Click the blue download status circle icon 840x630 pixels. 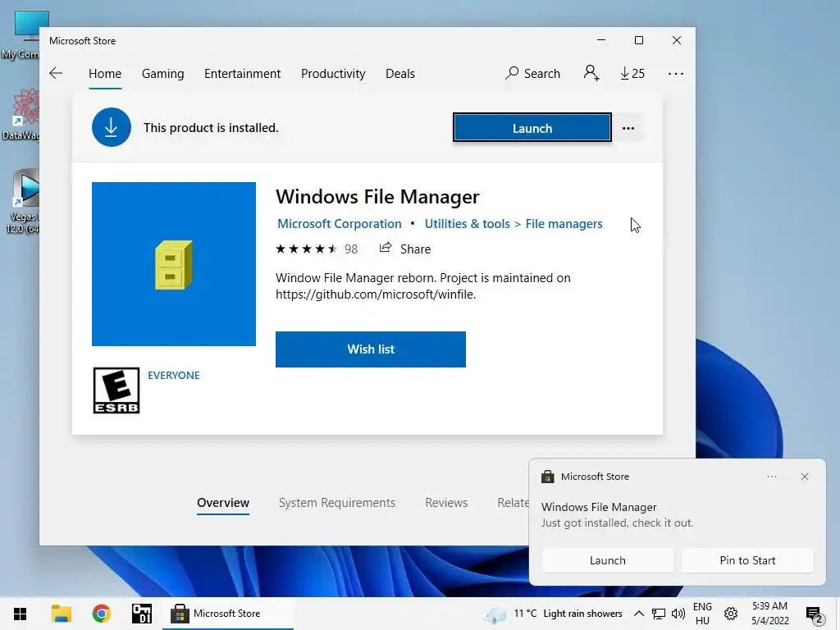click(112, 127)
